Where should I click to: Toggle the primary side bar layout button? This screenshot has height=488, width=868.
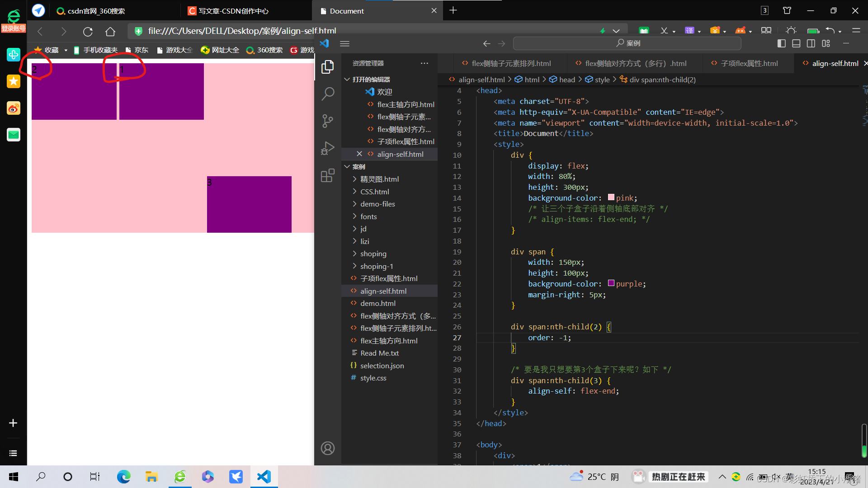781,43
